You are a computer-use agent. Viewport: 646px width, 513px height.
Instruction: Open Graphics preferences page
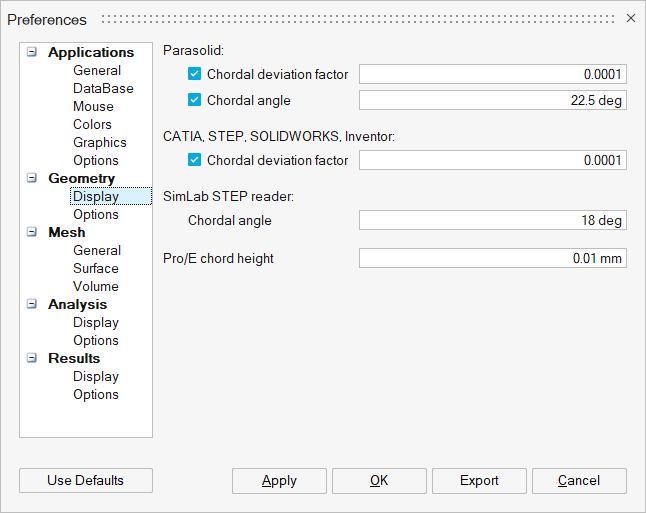pos(99,143)
